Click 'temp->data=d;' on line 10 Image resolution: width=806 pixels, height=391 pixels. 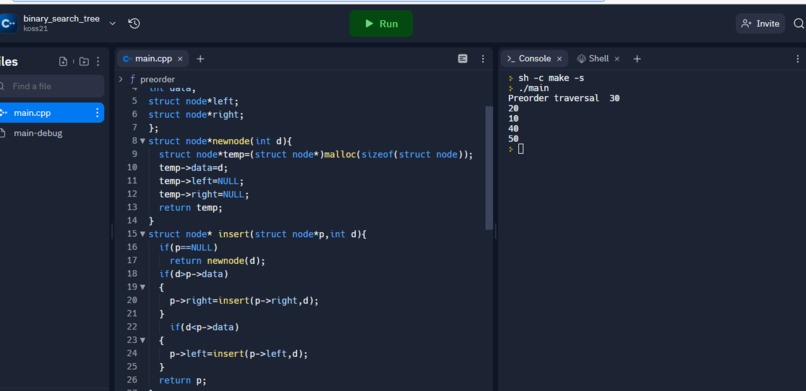pyautogui.click(x=193, y=167)
